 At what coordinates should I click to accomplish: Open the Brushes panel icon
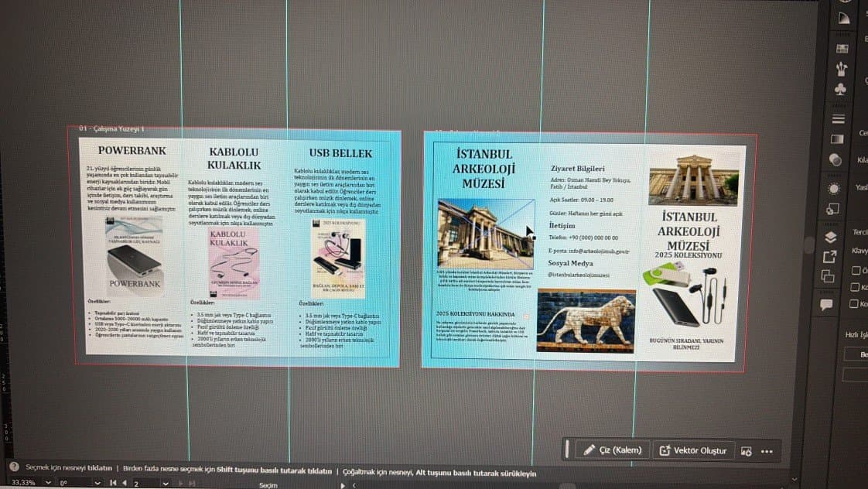coord(842,69)
